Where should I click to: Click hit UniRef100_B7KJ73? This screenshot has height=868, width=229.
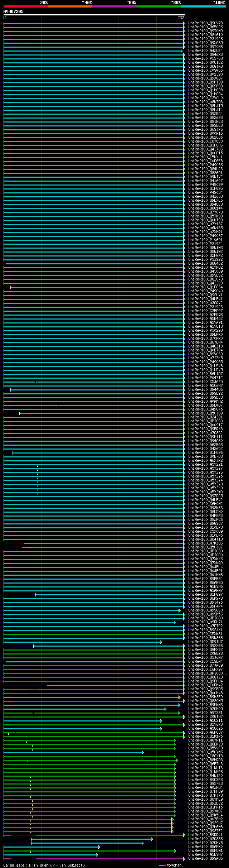[x=205, y=795]
